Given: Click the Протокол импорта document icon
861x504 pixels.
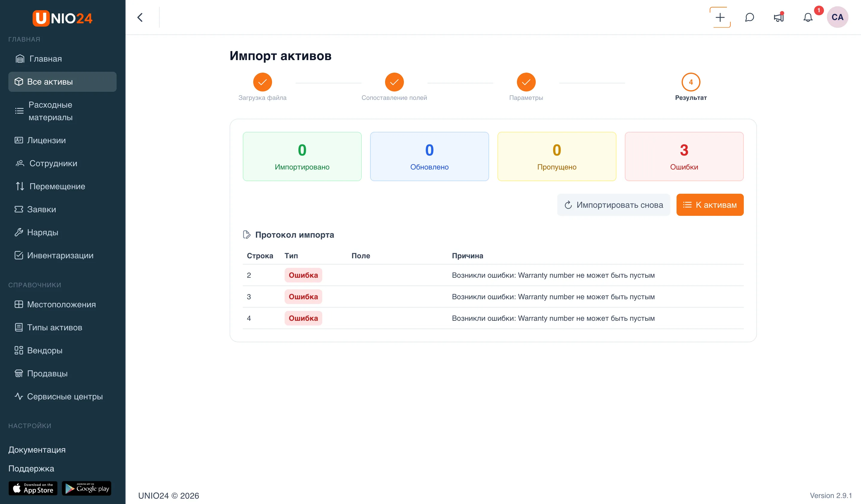Looking at the screenshot, I should 247,235.
